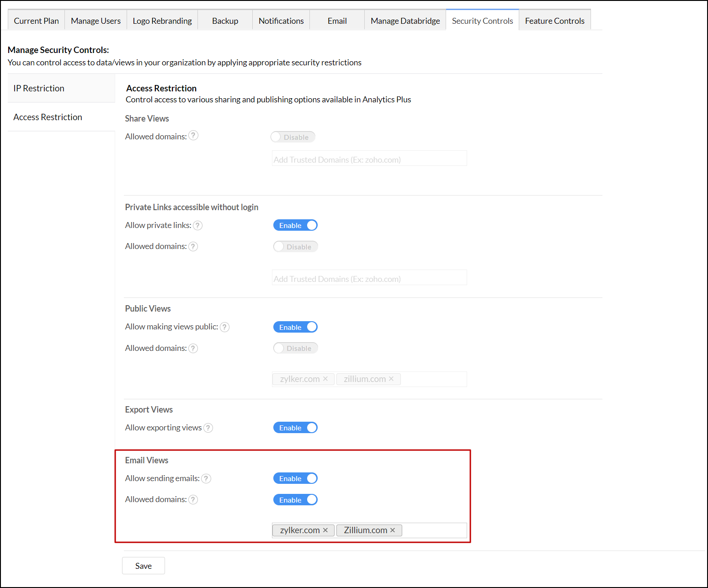Switch to the Feature Controls tab

tap(554, 20)
